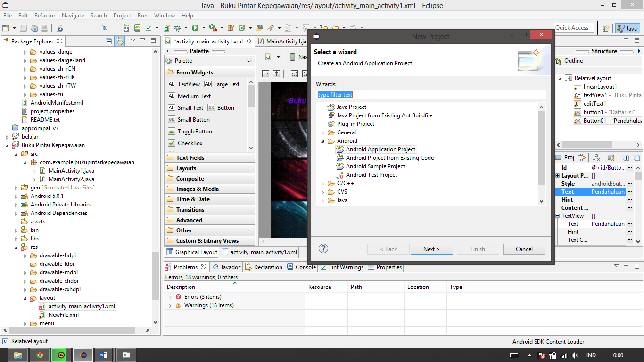This screenshot has width=644, height=362.
Task: Sort properties alphabetically icon
Action: click(x=596, y=158)
